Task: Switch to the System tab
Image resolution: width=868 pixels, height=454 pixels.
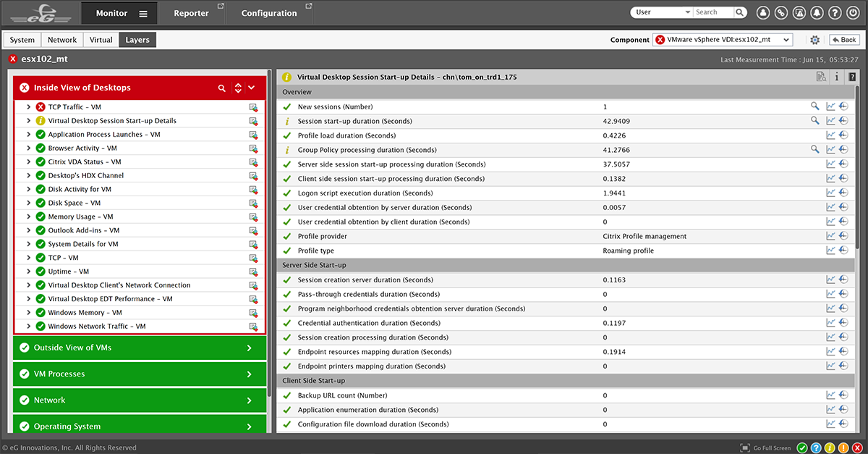Action: coord(22,40)
